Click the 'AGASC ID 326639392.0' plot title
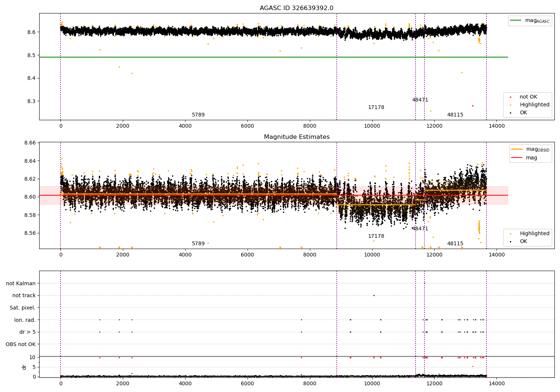The image size is (560, 392). point(296,8)
